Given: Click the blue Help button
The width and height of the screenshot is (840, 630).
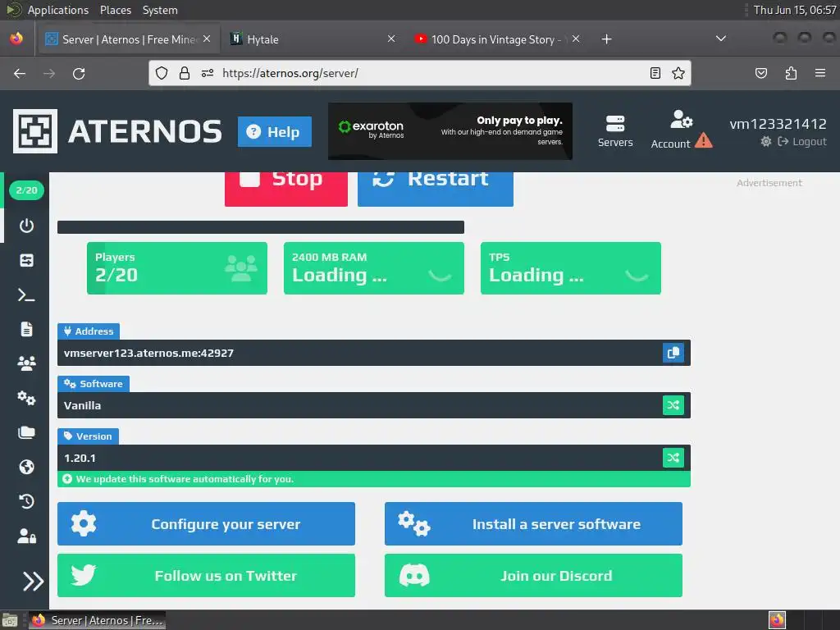Looking at the screenshot, I should pyautogui.click(x=274, y=132).
